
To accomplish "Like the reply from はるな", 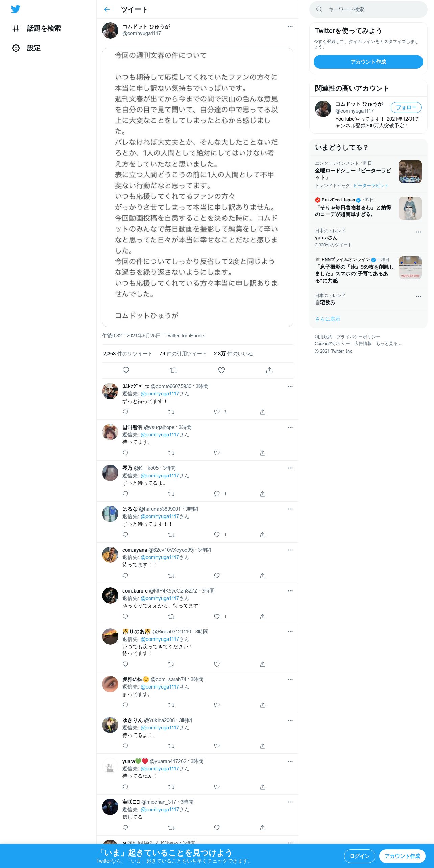I will coord(217,534).
